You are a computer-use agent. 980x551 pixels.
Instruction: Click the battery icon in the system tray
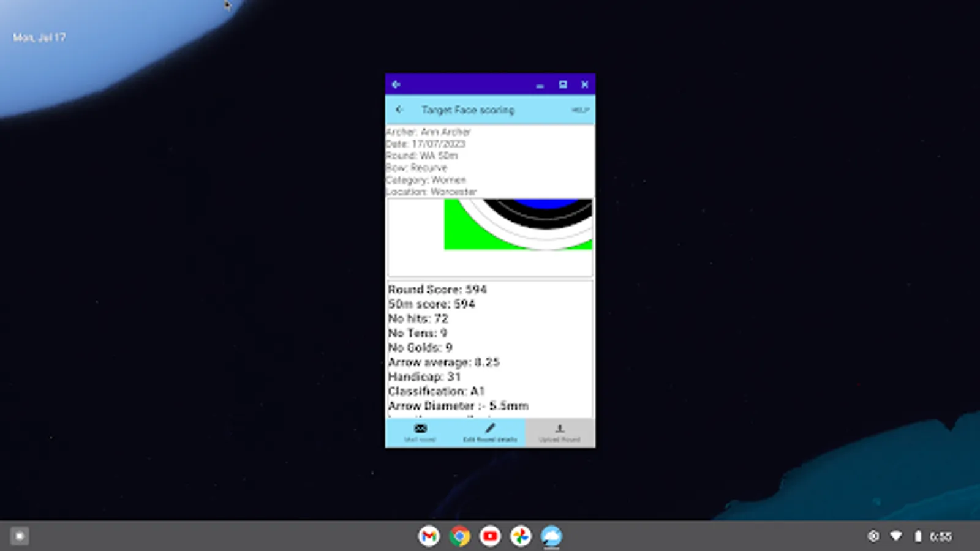tap(918, 536)
